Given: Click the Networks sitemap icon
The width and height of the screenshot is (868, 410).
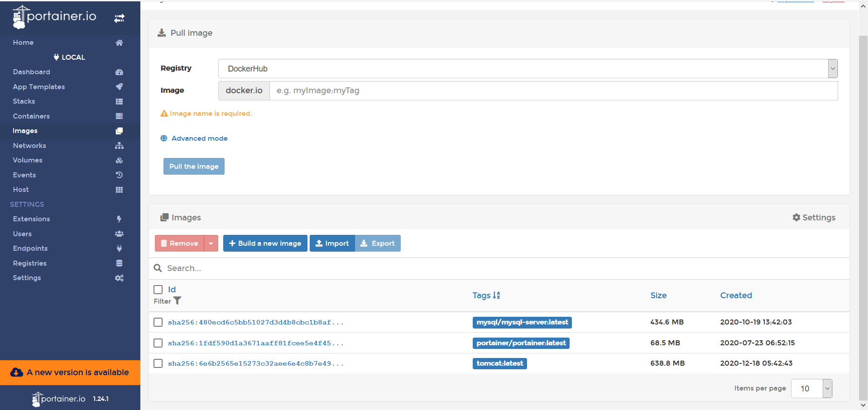Looking at the screenshot, I should click(x=119, y=145).
